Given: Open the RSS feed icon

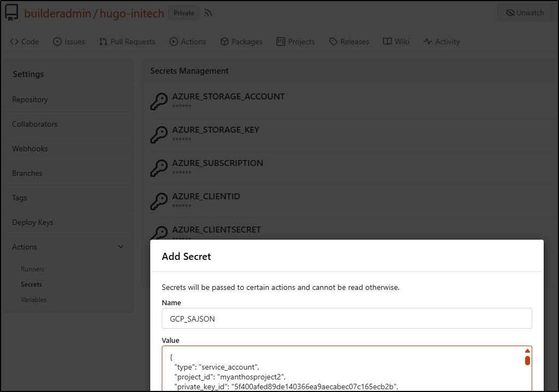Looking at the screenshot, I should pyautogui.click(x=208, y=13).
